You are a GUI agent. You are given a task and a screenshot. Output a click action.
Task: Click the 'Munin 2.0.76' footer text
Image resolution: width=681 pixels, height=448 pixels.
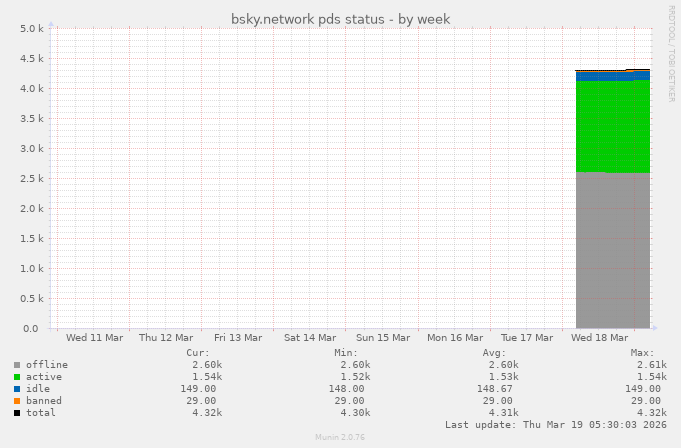[340, 437]
